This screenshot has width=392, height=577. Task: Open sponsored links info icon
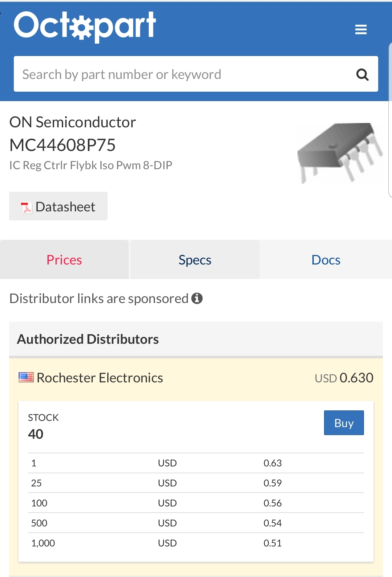click(x=197, y=298)
